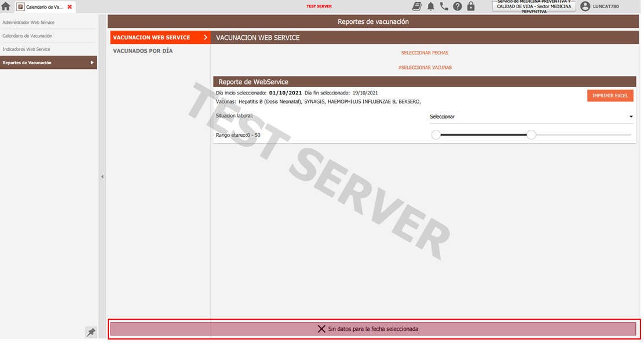Click the #SELECCIONAR VACUNAS link
Image resolution: width=644 pixels, height=343 pixels.
point(425,67)
